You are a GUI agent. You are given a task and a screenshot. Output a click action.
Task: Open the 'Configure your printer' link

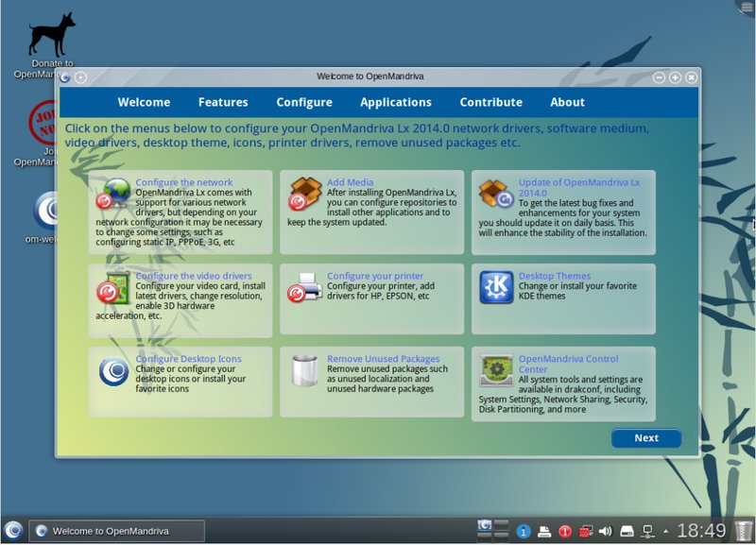coord(375,276)
